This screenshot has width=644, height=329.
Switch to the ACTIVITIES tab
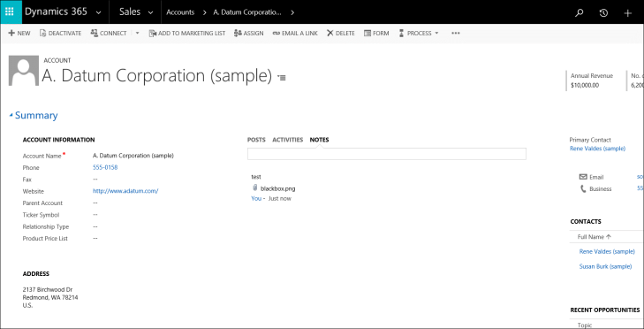click(287, 140)
